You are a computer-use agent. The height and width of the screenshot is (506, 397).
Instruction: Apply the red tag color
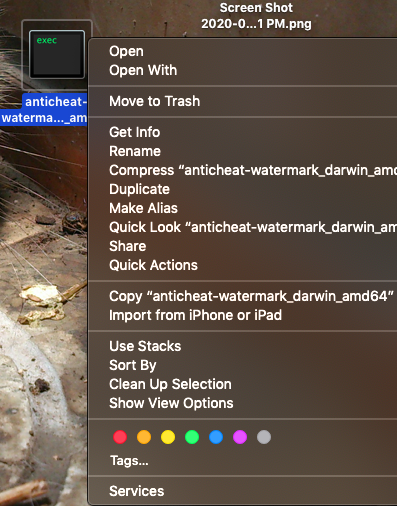pyautogui.click(x=120, y=437)
